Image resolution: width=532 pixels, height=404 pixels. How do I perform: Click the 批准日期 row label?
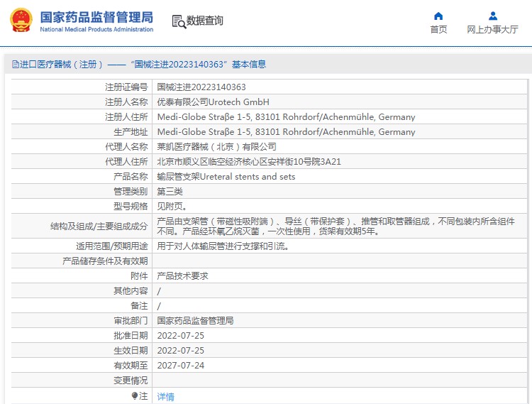tap(131, 336)
